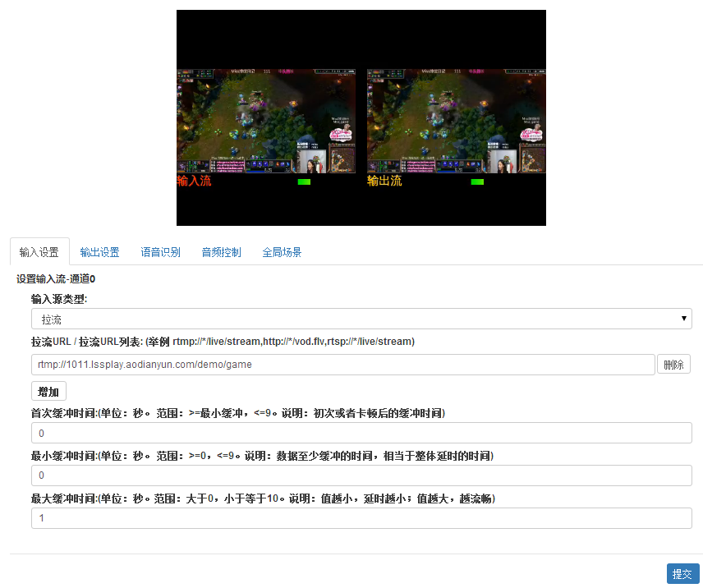Image resolution: width=703 pixels, height=588 pixels.
Task: Go to the 语音识别 tab
Action: [x=160, y=252]
